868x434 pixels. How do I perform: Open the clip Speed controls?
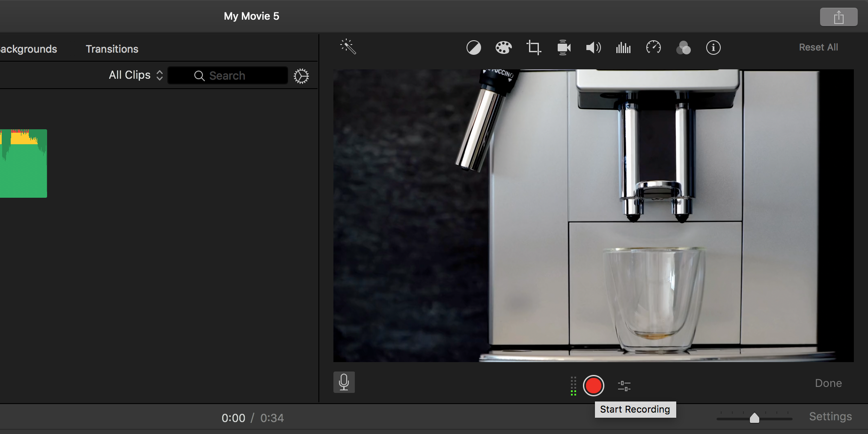tap(653, 48)
